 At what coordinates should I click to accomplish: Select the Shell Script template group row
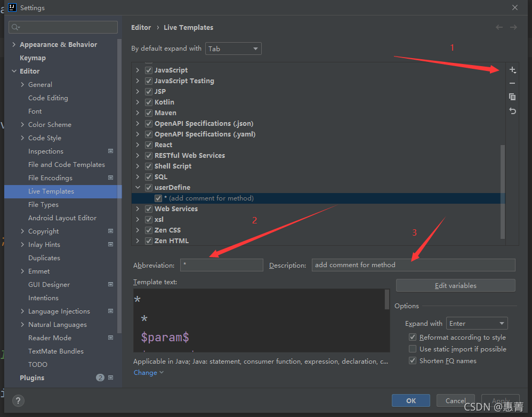pyautogui.click(x=318, y=166)
